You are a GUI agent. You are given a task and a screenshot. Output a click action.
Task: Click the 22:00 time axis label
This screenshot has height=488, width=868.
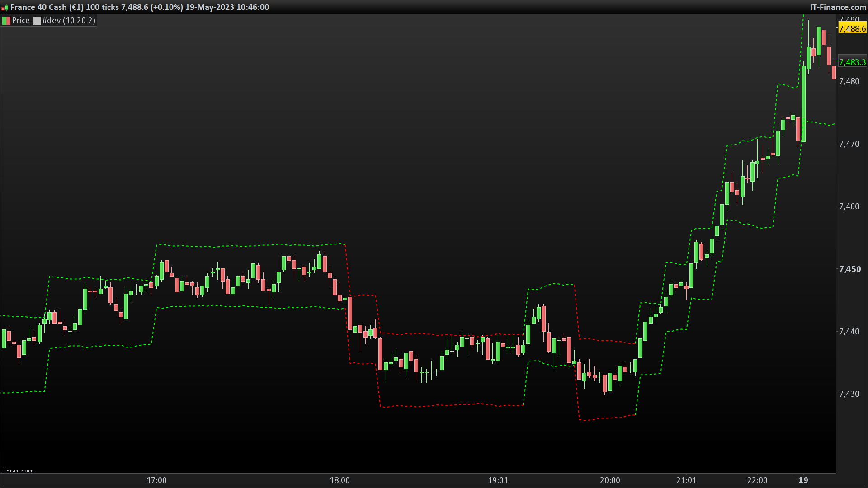tap(757, 480)
